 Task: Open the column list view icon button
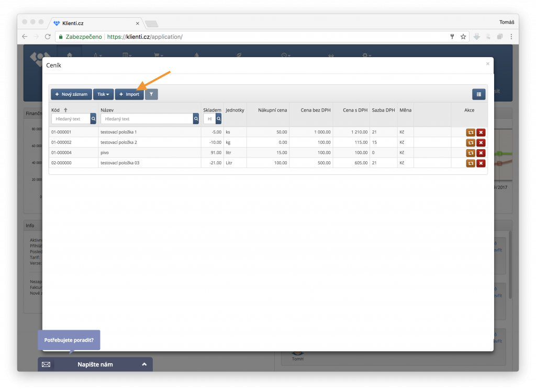(478, 94)
